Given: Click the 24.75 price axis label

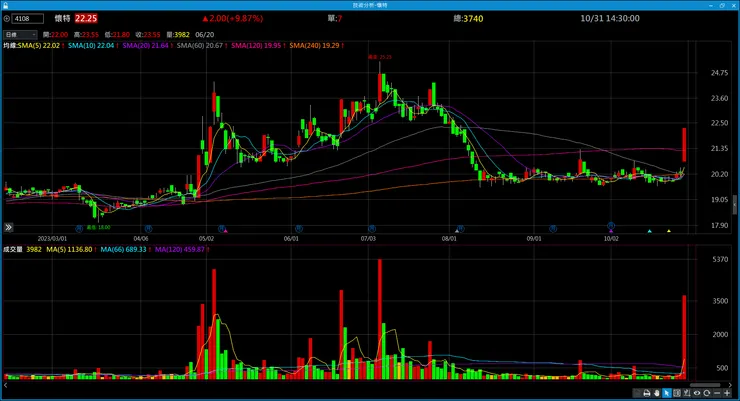Looking at the screenshot, I should pos(719,73).
